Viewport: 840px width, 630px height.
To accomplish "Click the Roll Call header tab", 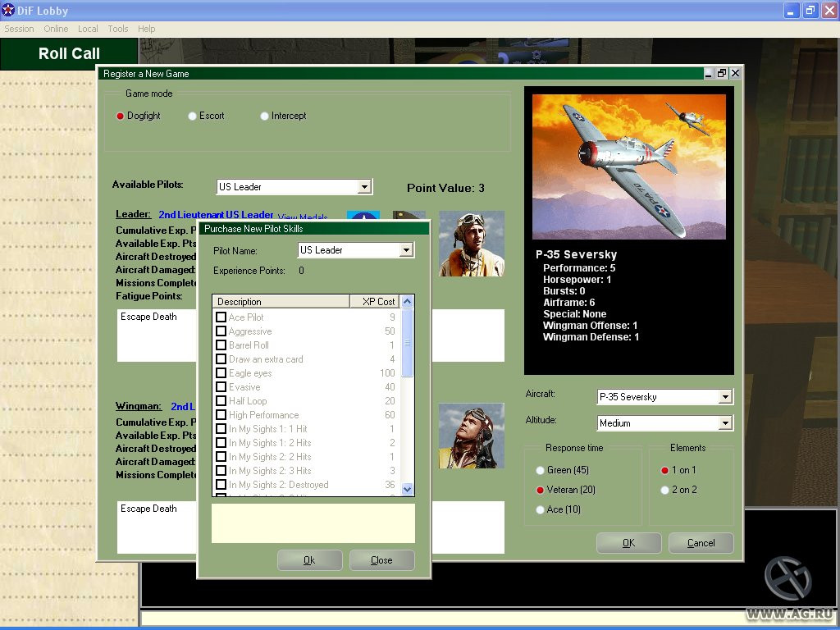I will tap(69, 53).
